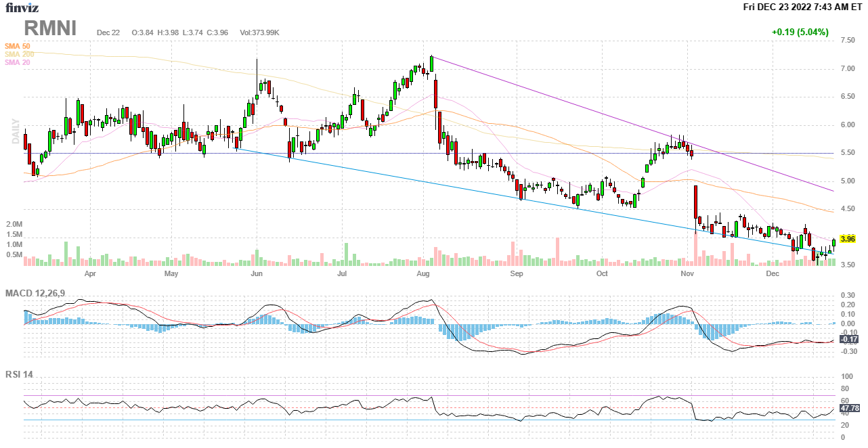Viewport: 868px width, 448px height.
Task: Click the finviz logo
Action: [x=22, y=7]
